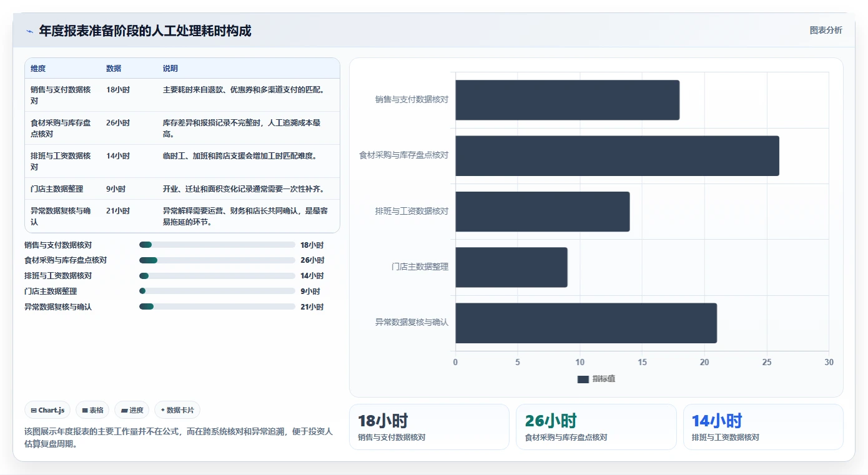Viewport: 868px width, 475px height.
Task: Click the 21小时 value beside progress bar
Action: 312,307
